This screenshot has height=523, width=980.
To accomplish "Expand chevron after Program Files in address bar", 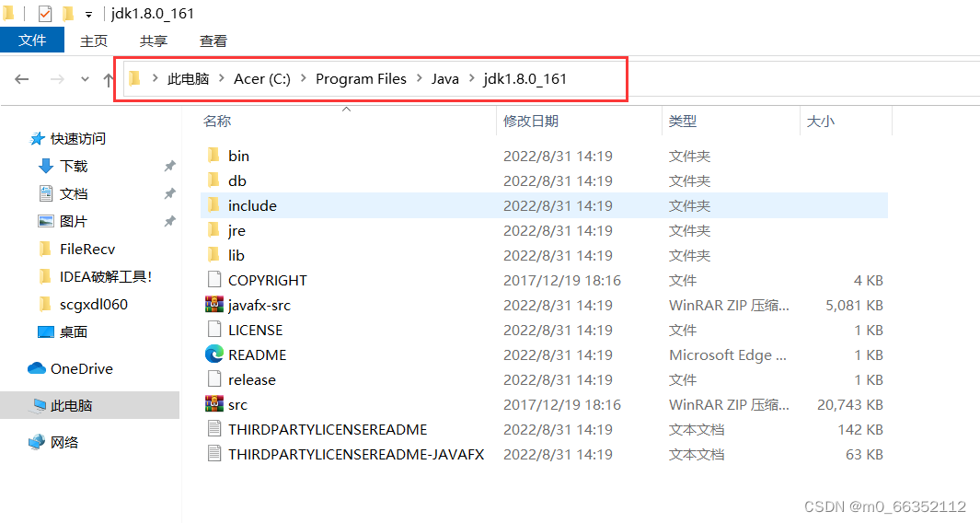I will tap(419, 78).
